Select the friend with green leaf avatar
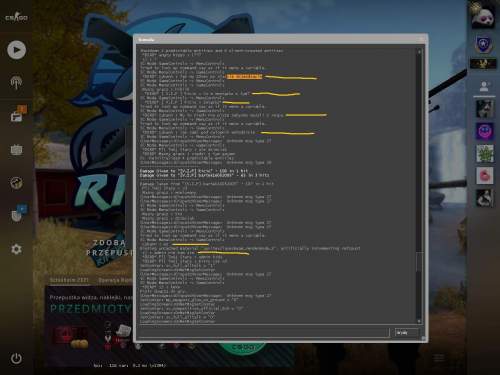The image size is (500, 375). (x=485, y=153)
